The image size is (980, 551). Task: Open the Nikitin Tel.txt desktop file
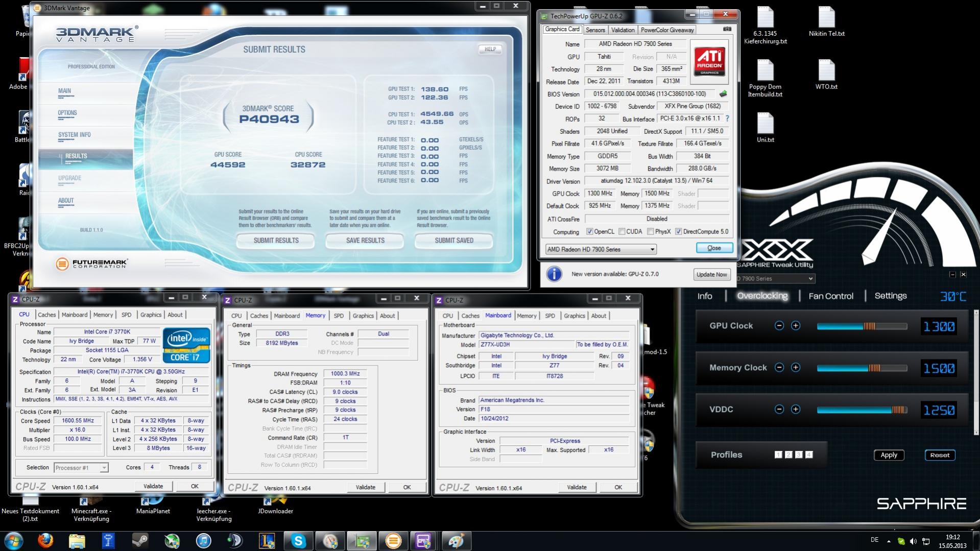pos(826,21)
